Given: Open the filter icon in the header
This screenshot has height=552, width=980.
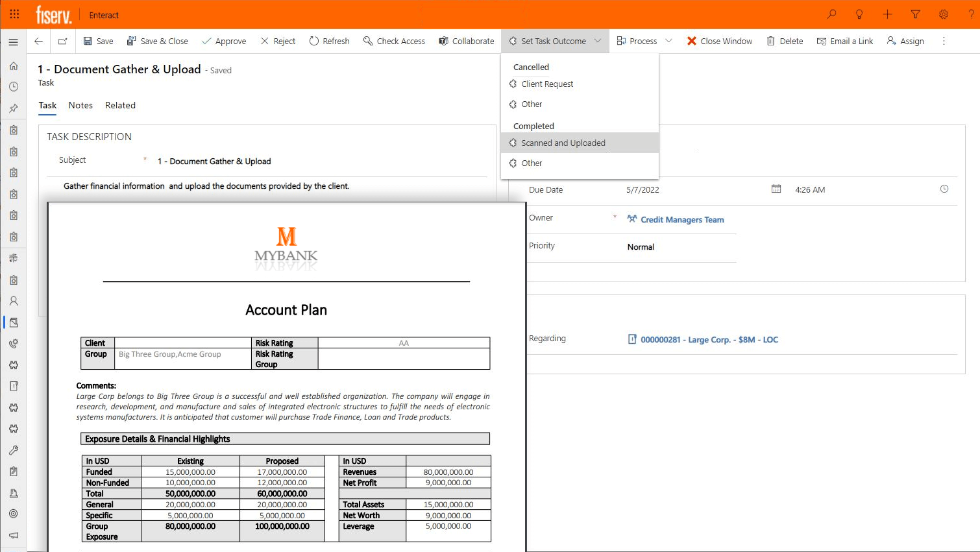Looking at the screenshot, I should click(x=915, y=14).
